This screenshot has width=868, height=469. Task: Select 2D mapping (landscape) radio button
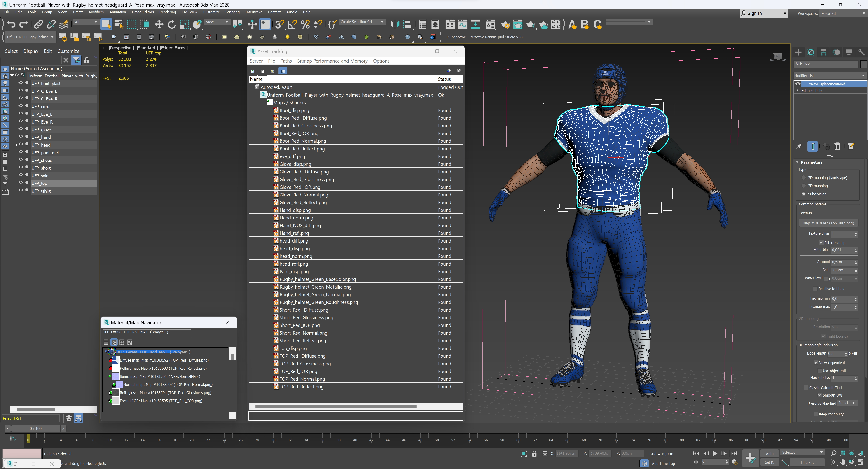[804, 177]
